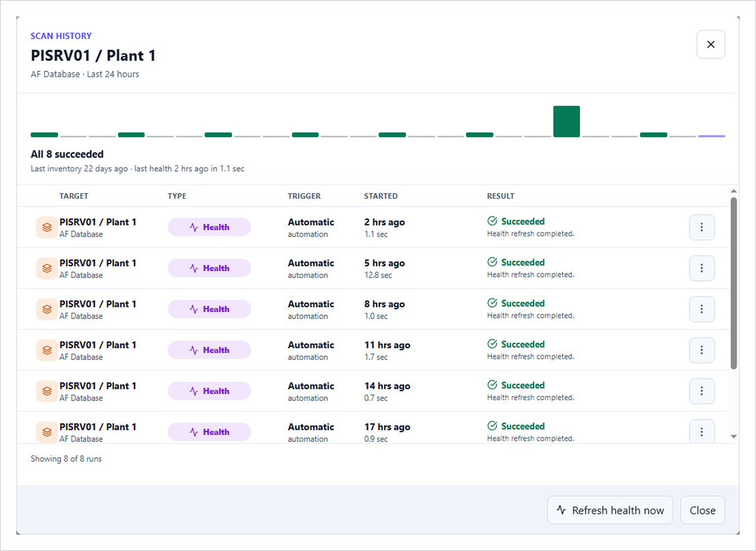Open row menu for 17 hrs ago run
The image size is (756, 551).
[701, 432]
